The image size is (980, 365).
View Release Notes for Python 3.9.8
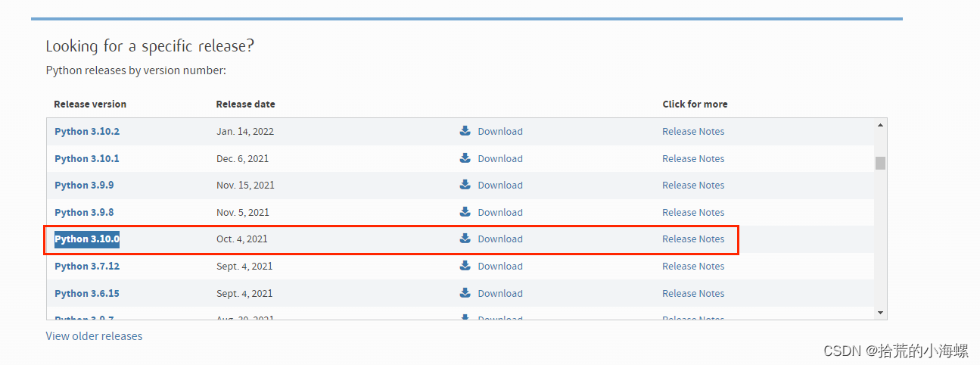693,212
